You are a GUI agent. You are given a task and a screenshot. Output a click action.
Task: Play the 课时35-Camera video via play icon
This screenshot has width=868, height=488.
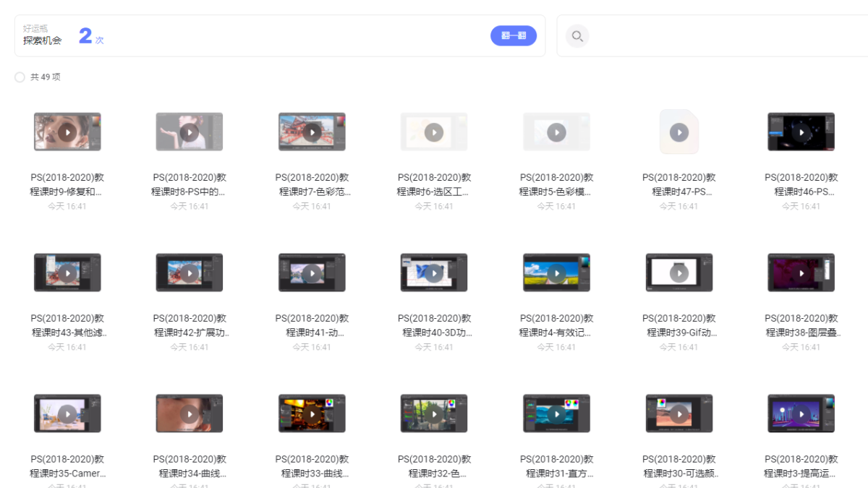(x=67, y=414)
